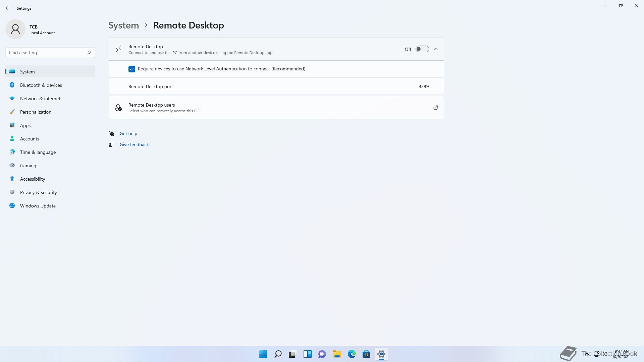Open the Windows Start menu
The image size is (644, 362).
pyautogui.click(x=263, y=354)
